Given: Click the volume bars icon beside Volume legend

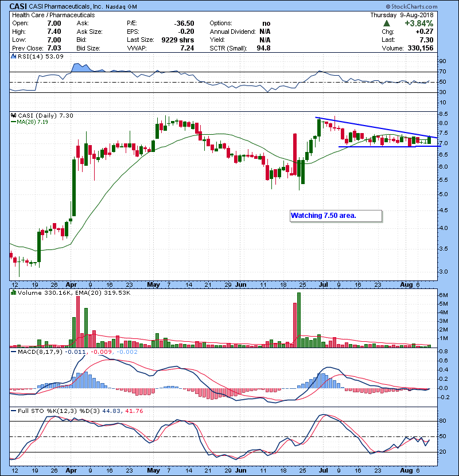Looking at the screenshot, I should click(x=13, y=293).
